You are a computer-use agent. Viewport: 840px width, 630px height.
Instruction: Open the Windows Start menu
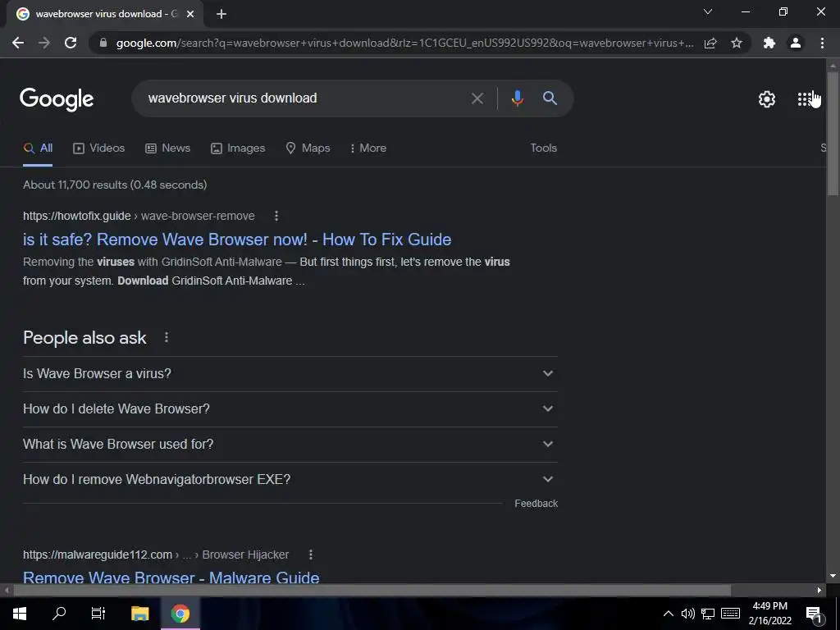click(20, 614)
